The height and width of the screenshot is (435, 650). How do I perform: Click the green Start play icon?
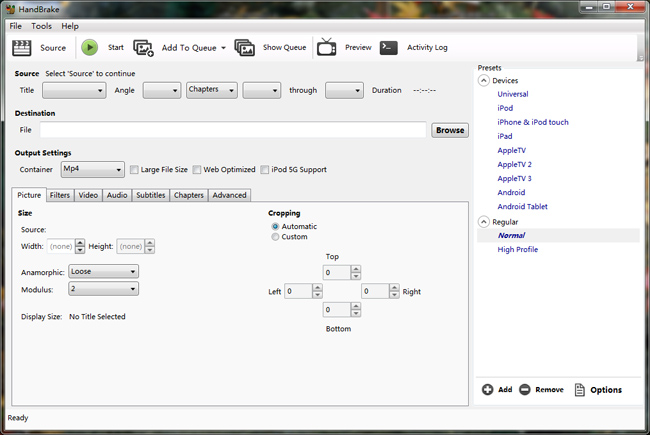[90, 47]
